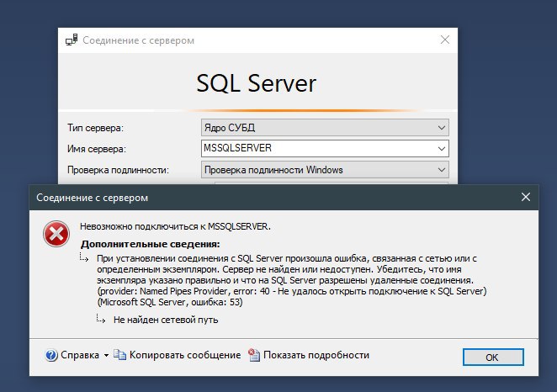Image resolution: width=557 pixels, height=392 pixels.
Task: Click Копировать сообщение text
Action: tap(185, 355)
